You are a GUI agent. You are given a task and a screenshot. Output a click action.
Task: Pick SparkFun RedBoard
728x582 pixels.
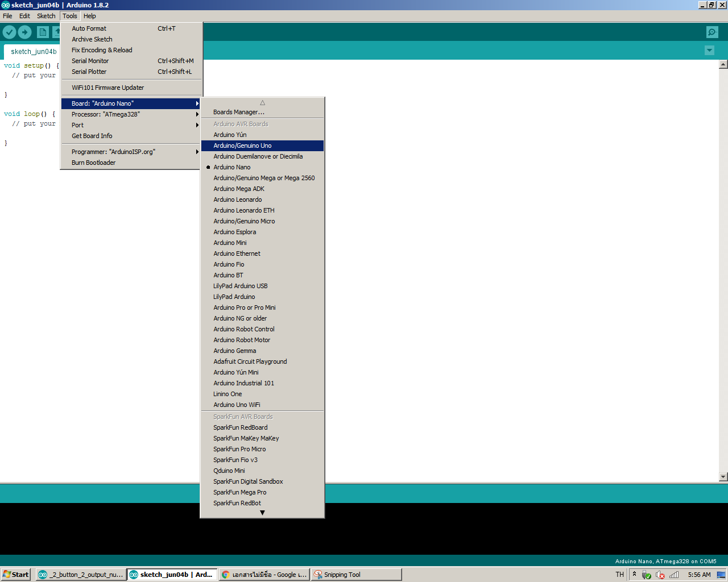[x=262, y=427]
